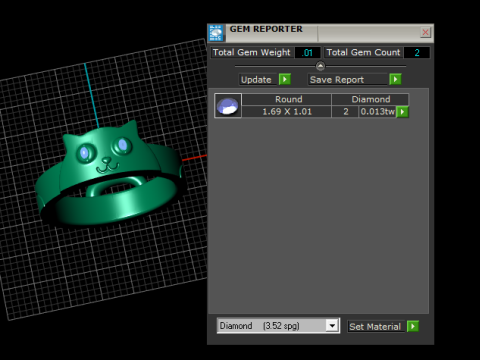
Task: Click the Save Report button label
Action: [347, 80]
